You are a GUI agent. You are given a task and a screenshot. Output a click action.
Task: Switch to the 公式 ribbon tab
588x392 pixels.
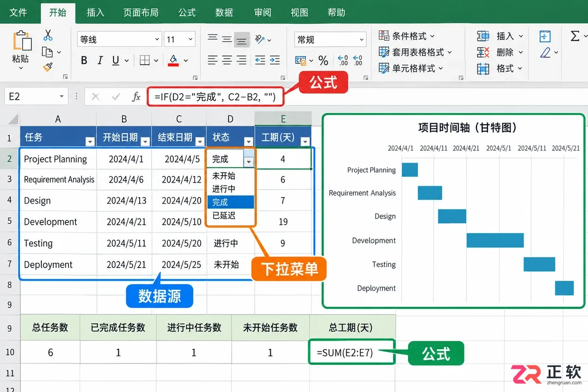[x=187, y=12]
